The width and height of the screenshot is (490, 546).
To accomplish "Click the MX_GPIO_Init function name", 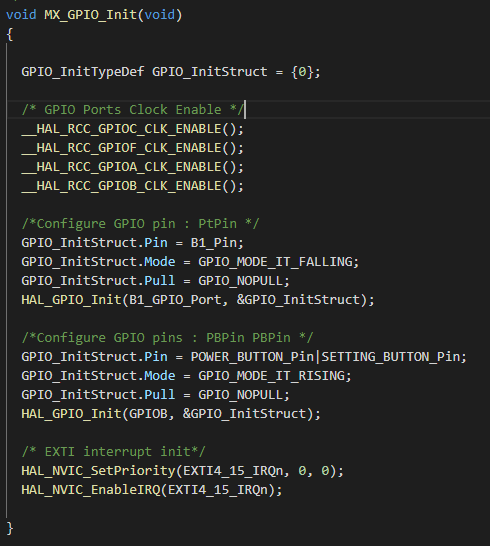I will [x=91, y=15].
